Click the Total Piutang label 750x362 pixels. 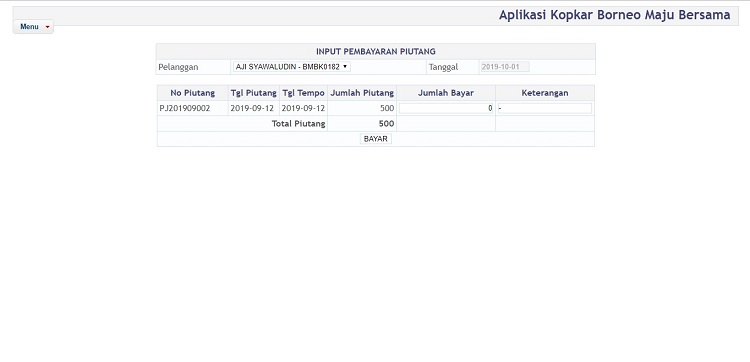(298, 124)
